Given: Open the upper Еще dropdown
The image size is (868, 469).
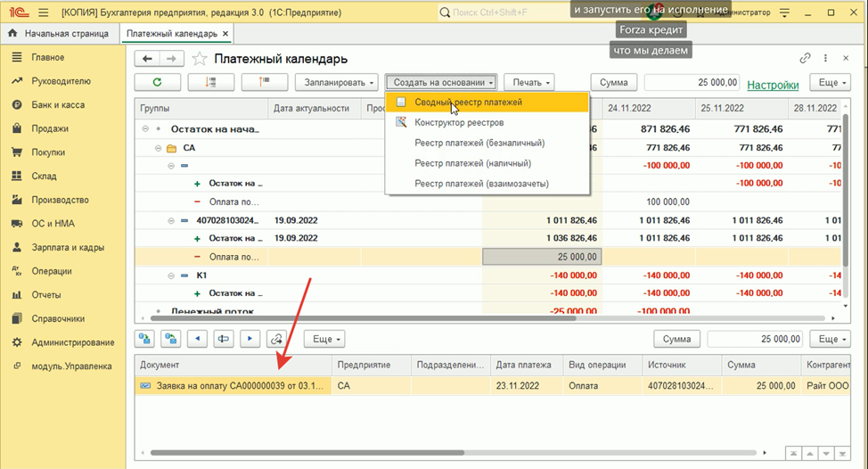Looking at the screenshot, I should point(830,82).
